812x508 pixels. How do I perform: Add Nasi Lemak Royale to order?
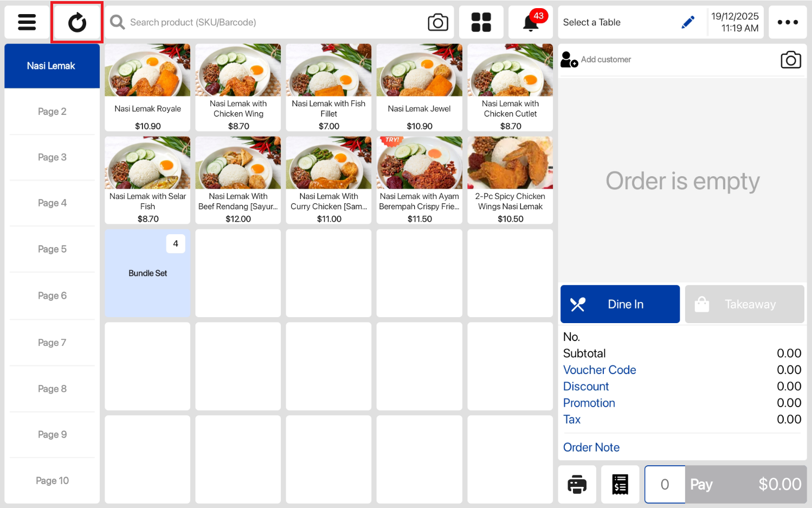coord(147,88)
